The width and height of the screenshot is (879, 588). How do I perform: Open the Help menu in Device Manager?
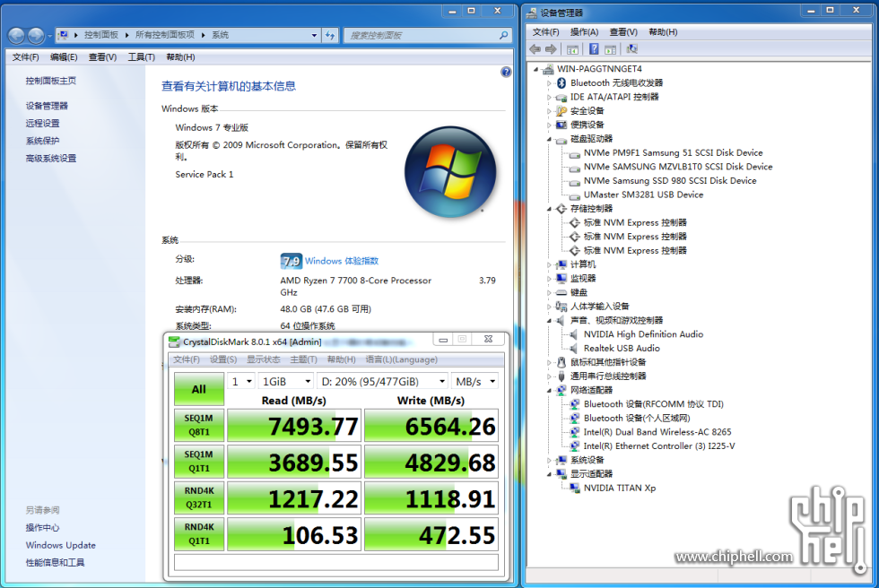663,32
